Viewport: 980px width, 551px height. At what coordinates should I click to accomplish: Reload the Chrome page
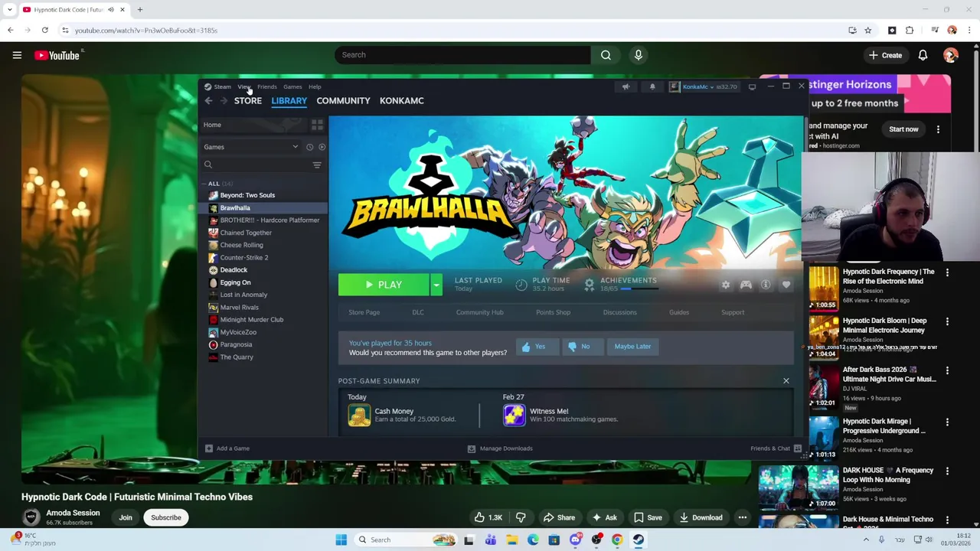(45, 30)
